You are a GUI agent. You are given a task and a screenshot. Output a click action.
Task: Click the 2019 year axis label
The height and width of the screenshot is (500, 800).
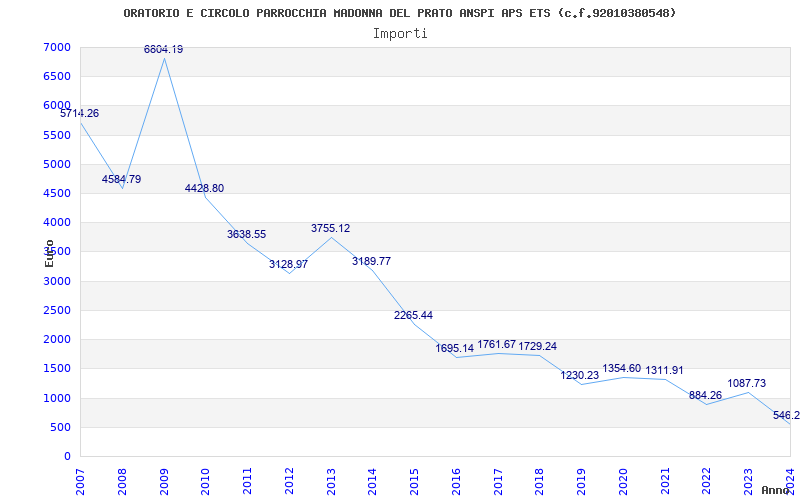581,482
